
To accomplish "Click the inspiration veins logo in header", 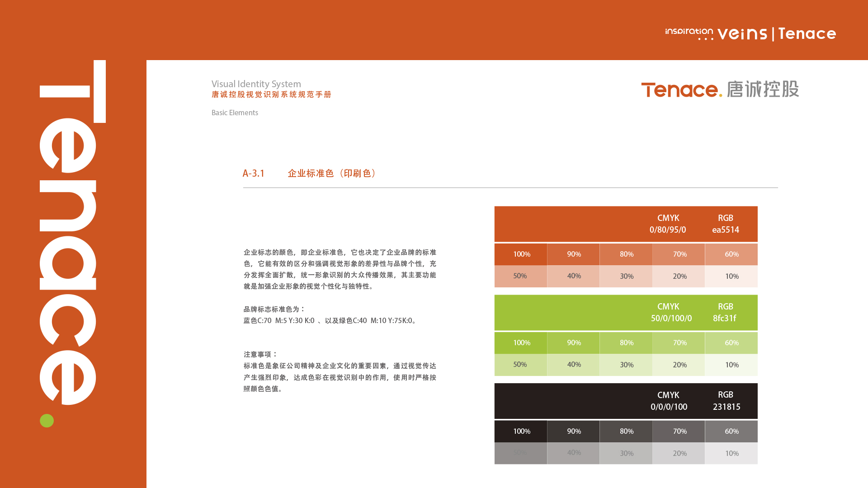I will coord(716,34).
